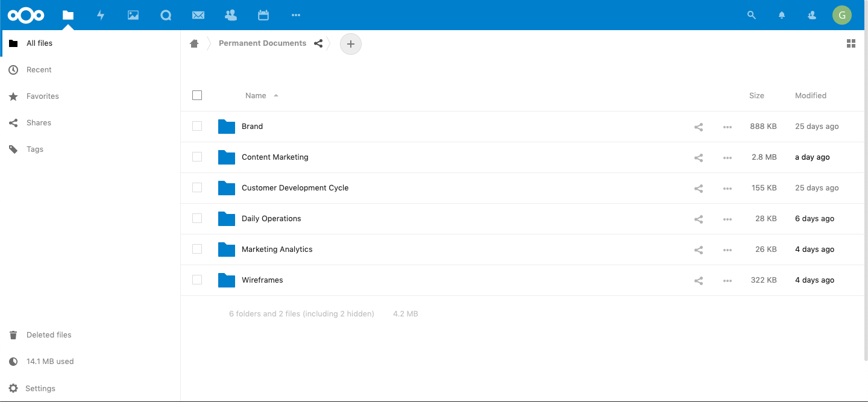This screenshot has height=402, width=868.
Task: Open Favorites in sidebar
Action: coord(90,96)
